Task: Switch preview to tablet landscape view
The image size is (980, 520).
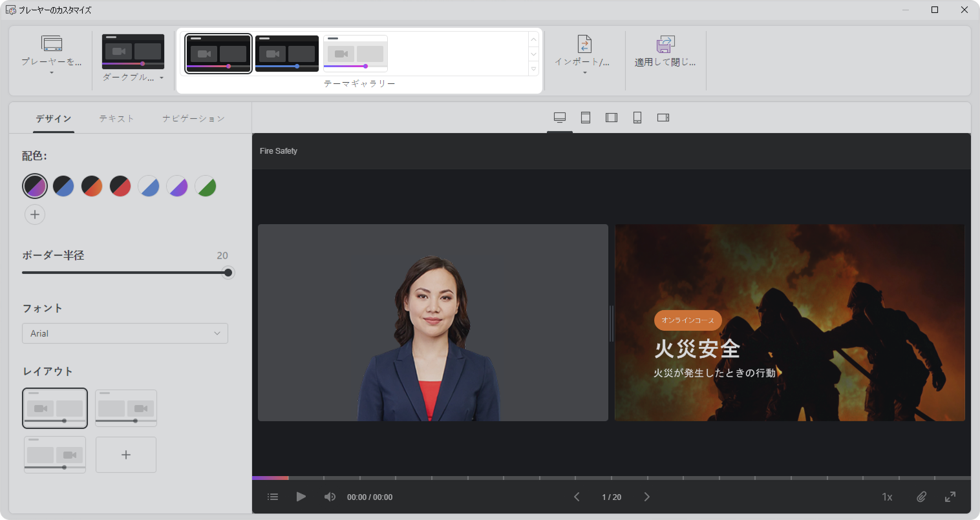Action: 612,118
